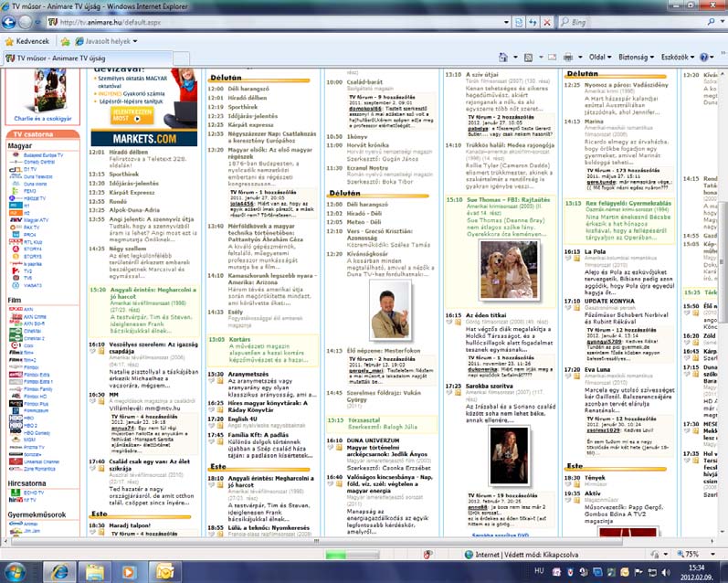Image resolution: width=728 pixels, height=583 pixels.
Task: Open the Javasolt helyek dropdown
Action: [107, 41]
